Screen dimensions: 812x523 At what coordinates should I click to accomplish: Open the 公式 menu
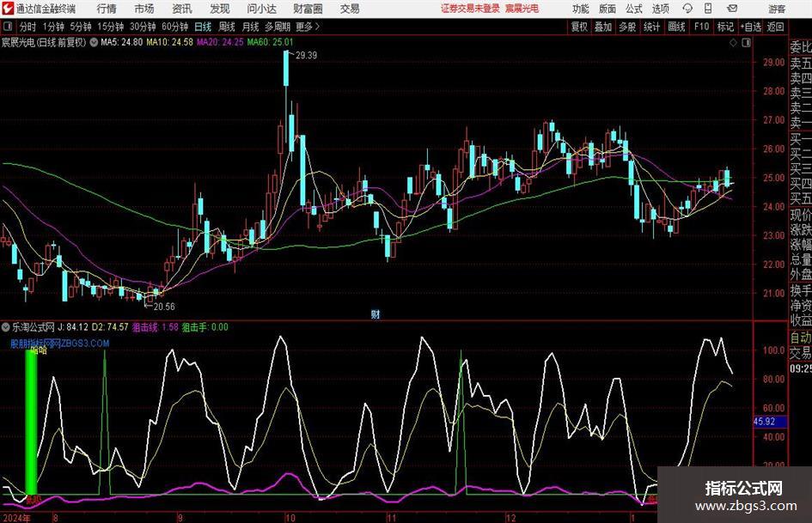[633, 9]
